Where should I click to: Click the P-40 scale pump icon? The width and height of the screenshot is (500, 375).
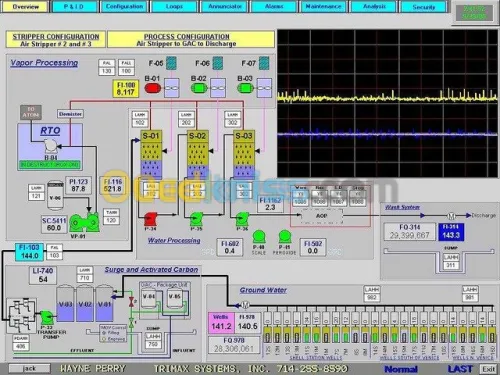click(259, 237)
